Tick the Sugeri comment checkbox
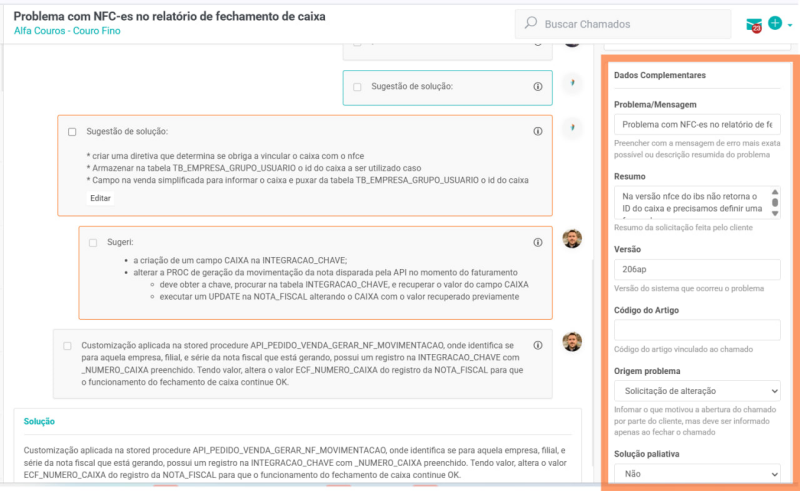Image resolution: width=800 pixels, height=491 pixels. coord(93,242)
